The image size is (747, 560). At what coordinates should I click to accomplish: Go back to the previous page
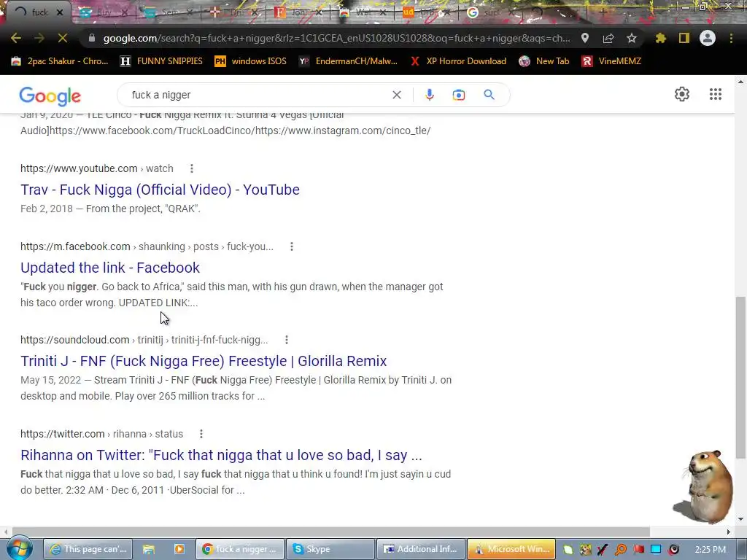(x=16, y=38)
